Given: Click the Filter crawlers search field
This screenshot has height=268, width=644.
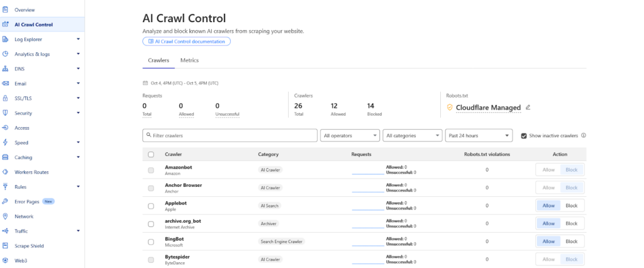Looking at the screenshot, I should 230,135.
